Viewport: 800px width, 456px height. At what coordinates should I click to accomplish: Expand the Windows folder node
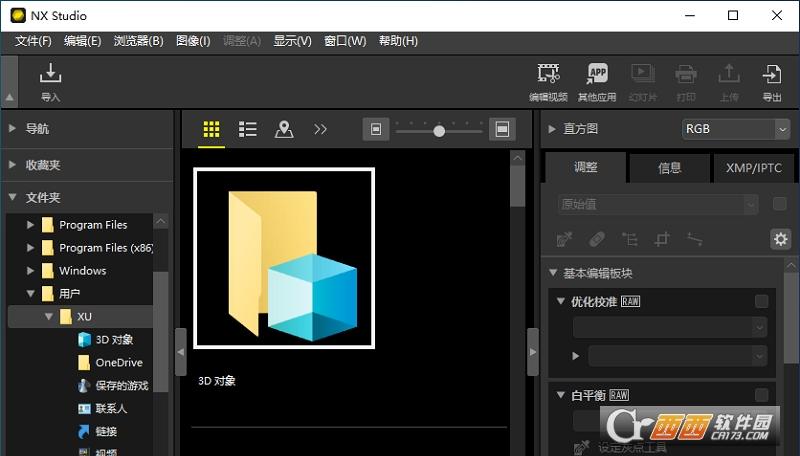pos(30,270)
